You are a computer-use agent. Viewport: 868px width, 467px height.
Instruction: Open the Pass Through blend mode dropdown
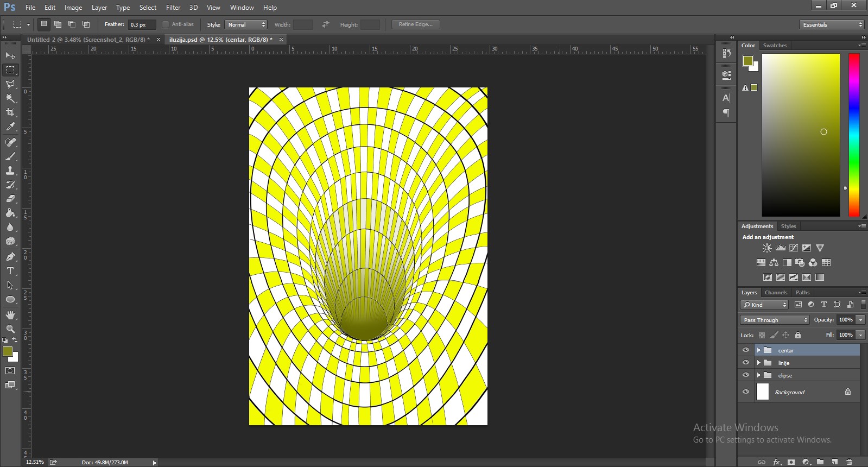[775, 320]
